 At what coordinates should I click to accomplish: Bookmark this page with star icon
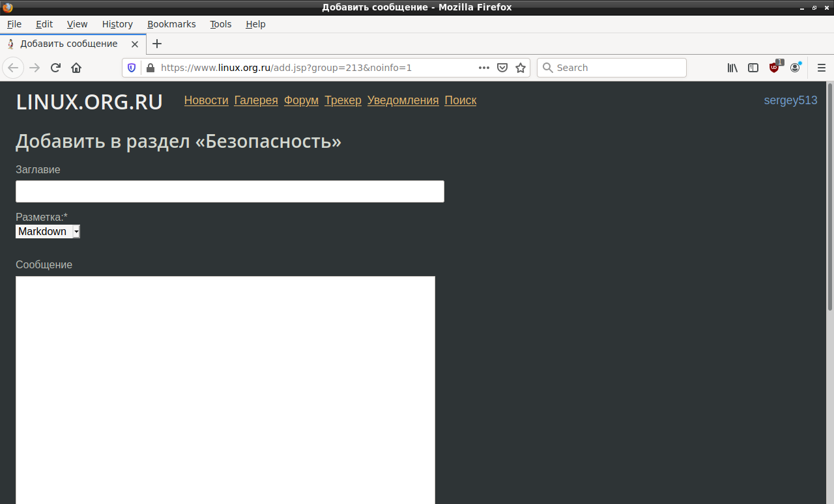[x=521, y=68]
